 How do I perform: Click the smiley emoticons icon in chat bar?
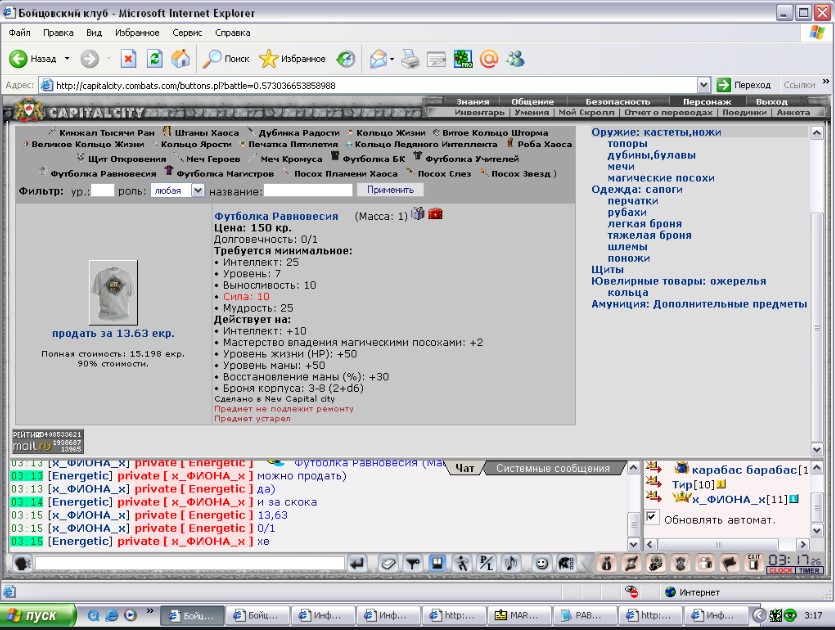541,563
